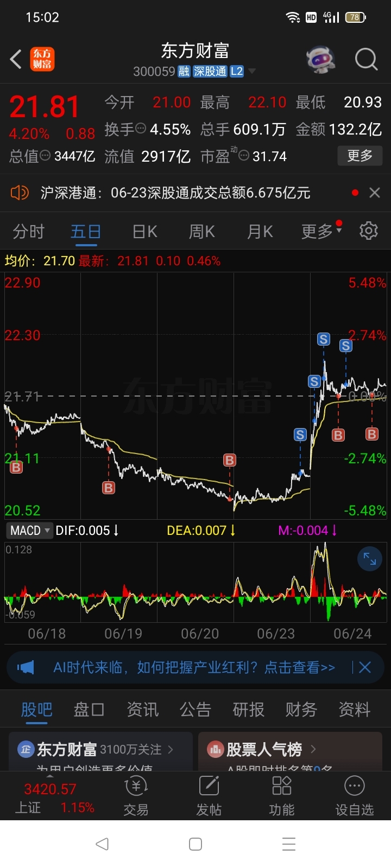Select the 股吧 tab
The image size is (391, 868).
point(36,709)
